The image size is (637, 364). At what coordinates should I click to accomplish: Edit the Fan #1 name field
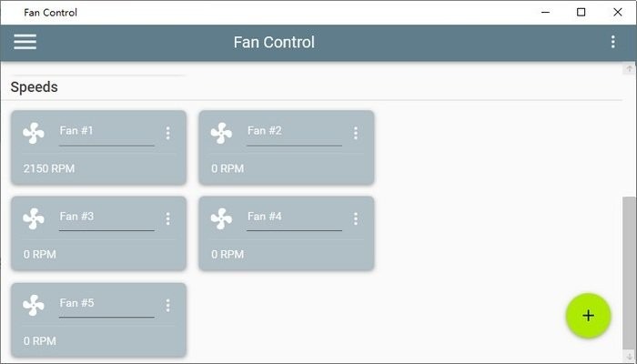click(106, 132)
